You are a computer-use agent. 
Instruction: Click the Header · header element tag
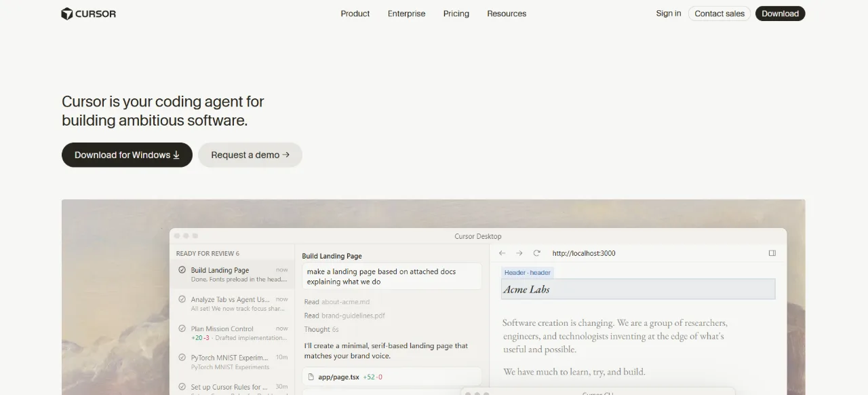coord(528,273)
